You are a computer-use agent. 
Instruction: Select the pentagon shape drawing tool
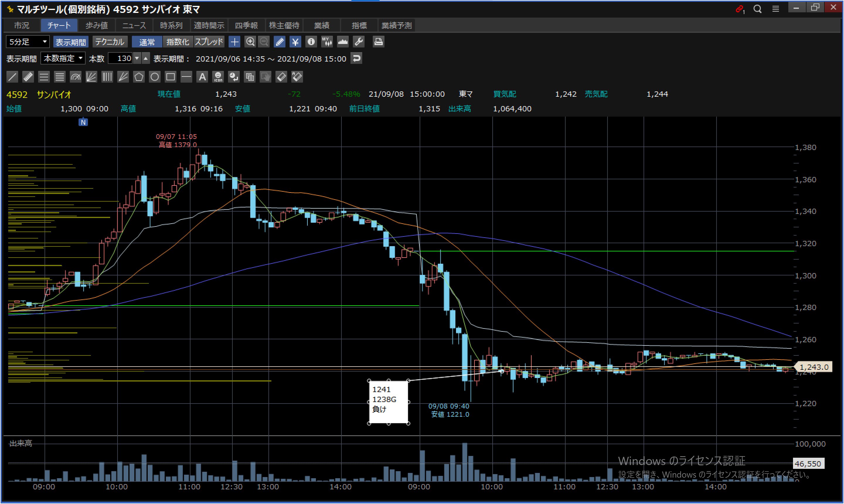pyautogui.click(x=139, y=77)
